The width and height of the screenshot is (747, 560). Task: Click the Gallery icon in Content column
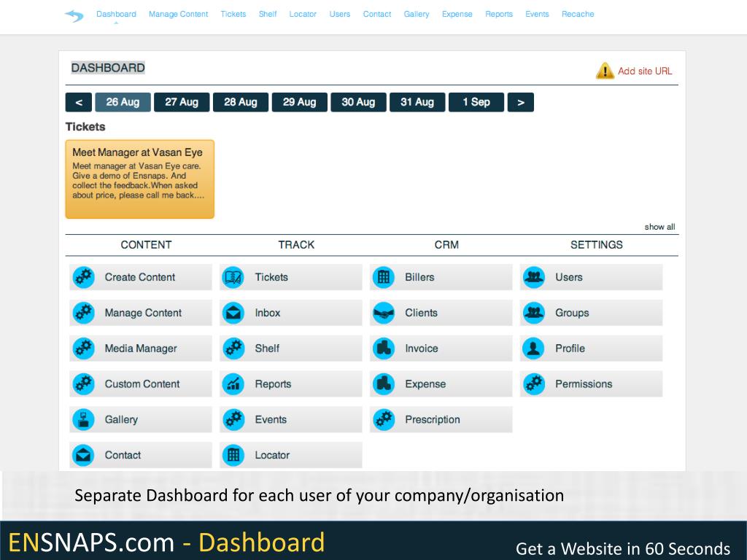tap(83, 419)
